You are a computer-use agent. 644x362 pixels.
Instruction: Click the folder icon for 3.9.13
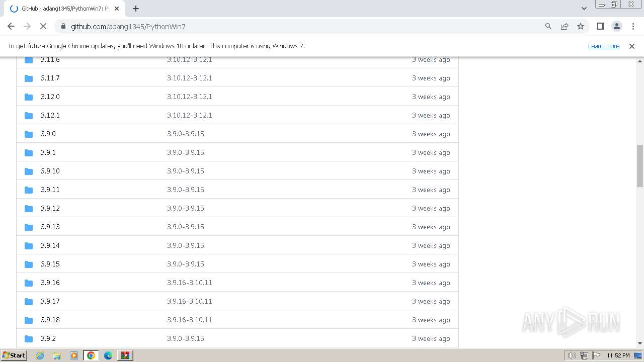click(29, 227)
